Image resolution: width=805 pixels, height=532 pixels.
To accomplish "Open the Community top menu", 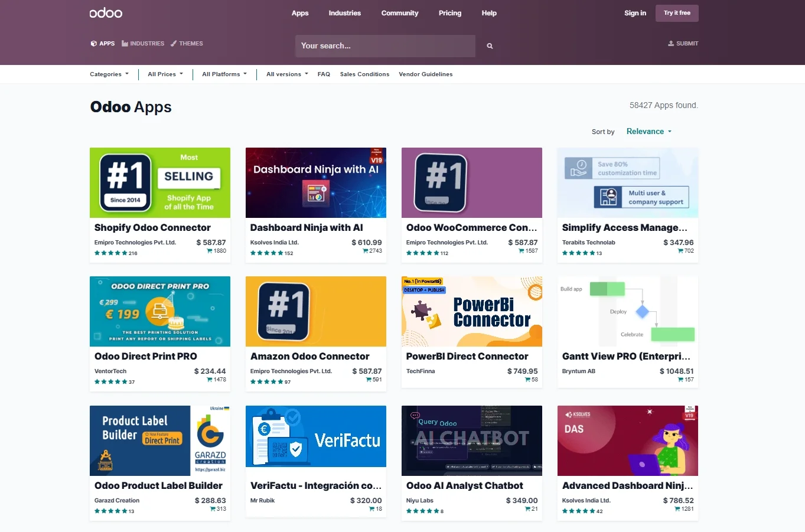I will 400,13.
